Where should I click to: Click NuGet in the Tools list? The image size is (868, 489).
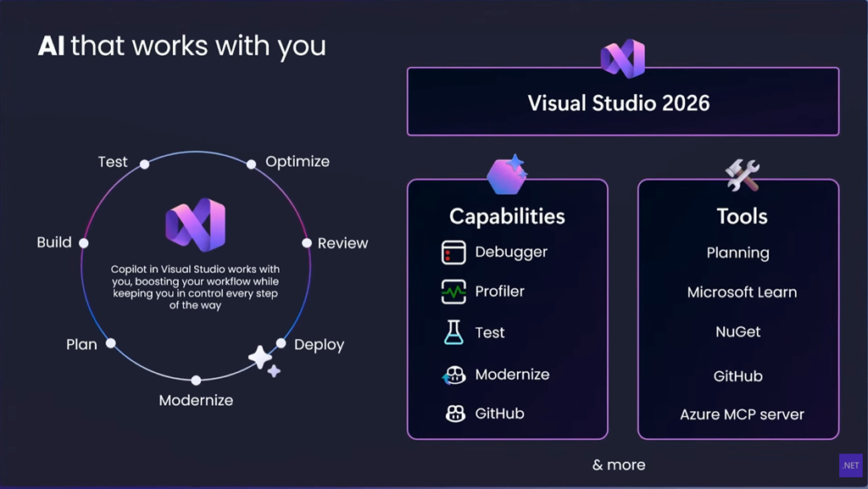(x=738, y=331)
